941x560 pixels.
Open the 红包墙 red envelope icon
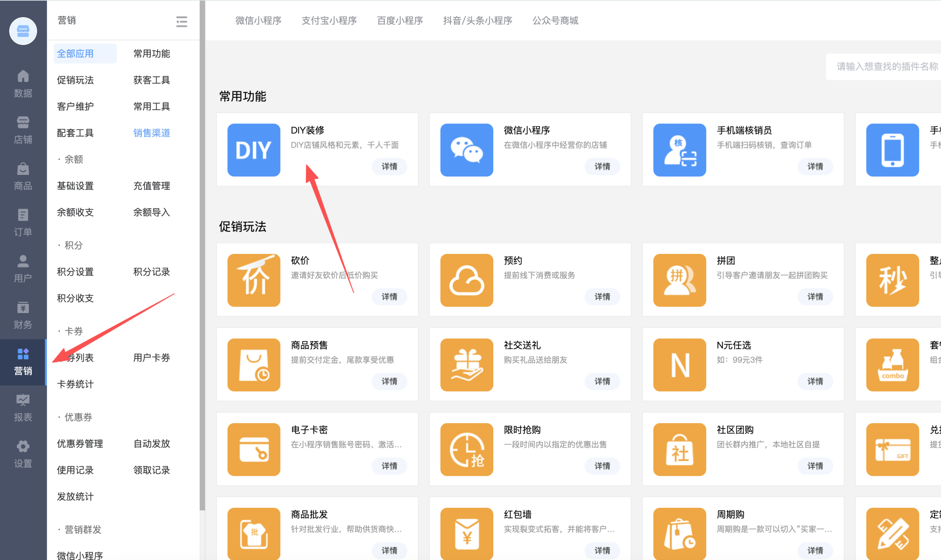[466, 534]
